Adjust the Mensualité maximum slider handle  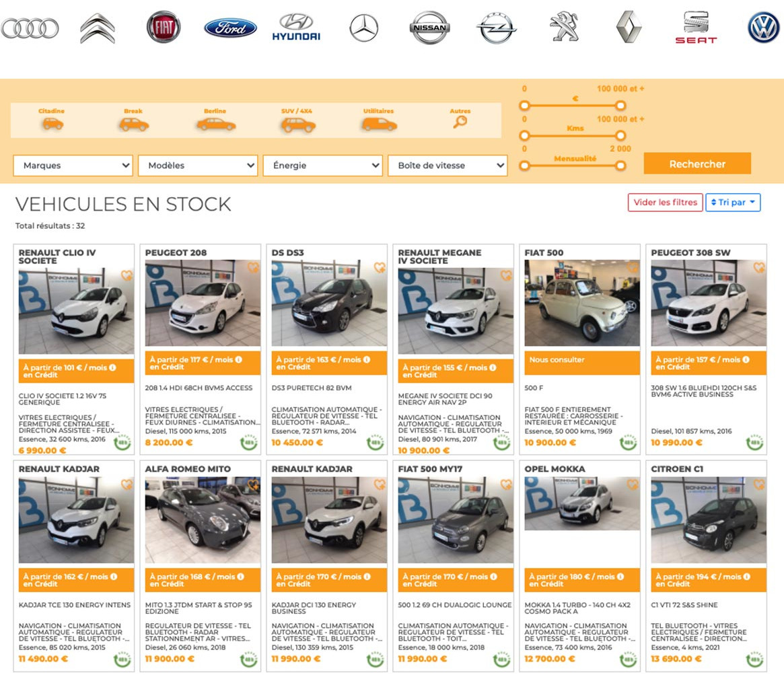click(620, 166)
